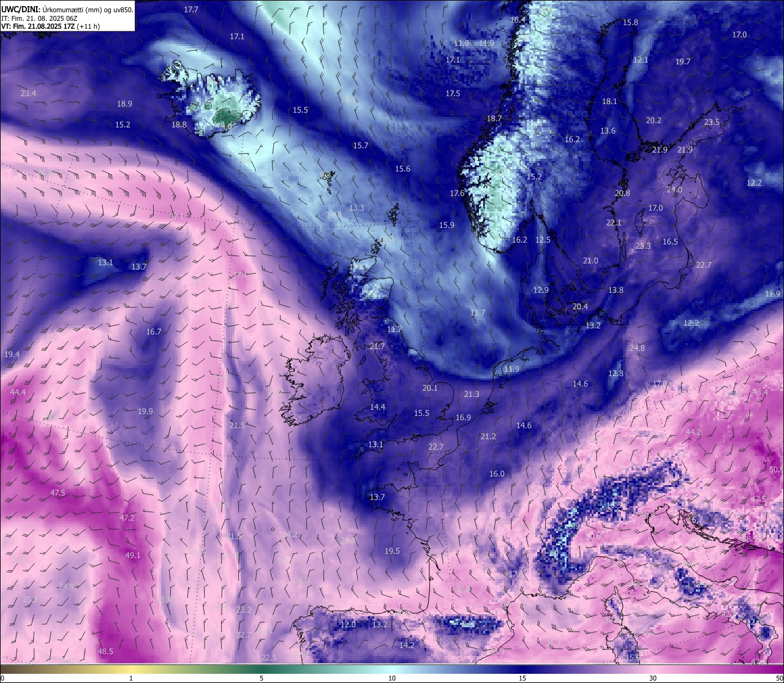
Task: Click the 30 label on the color scale
Action: pos(653,678)
